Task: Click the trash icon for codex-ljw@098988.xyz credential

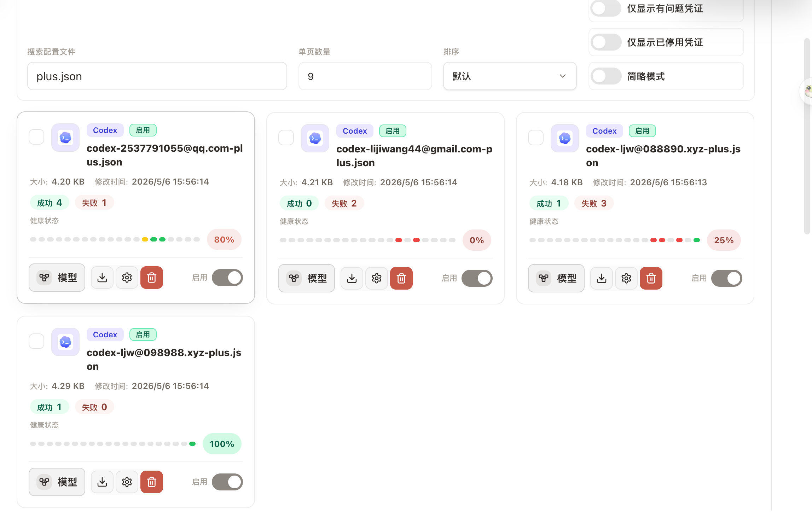Action: (x=152, y=482)
